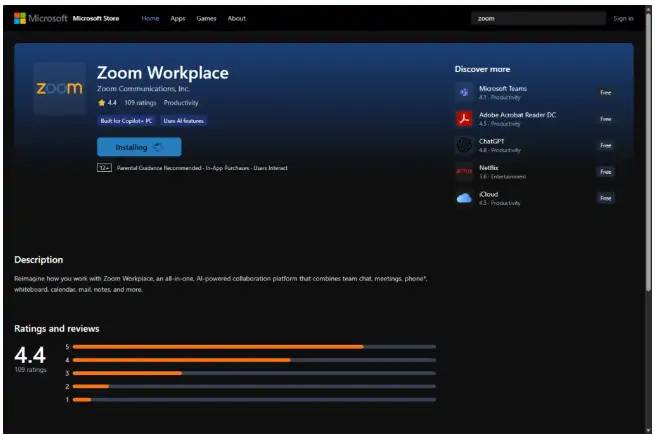Click the 5-star rating bar
Screen dimensions: 655x435
tap(254, 347)
